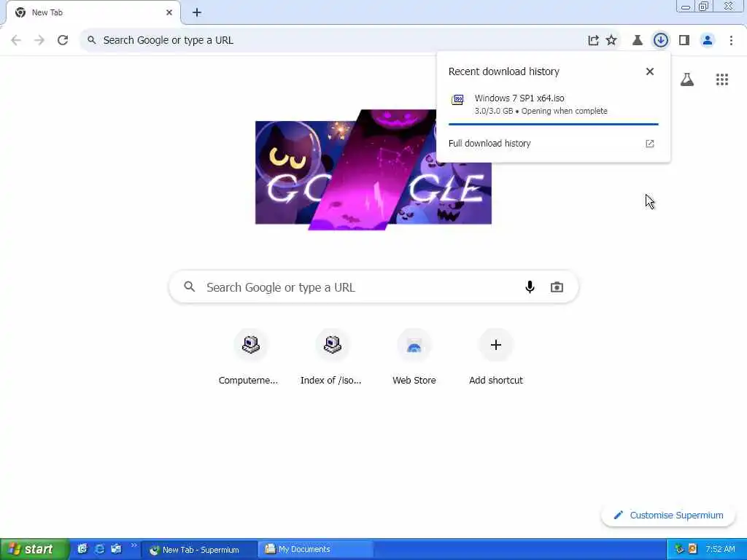Viewport: 747px width, 560px height.
Task: Click first quick launch icon beside start
Action: [x=82, y=549]
